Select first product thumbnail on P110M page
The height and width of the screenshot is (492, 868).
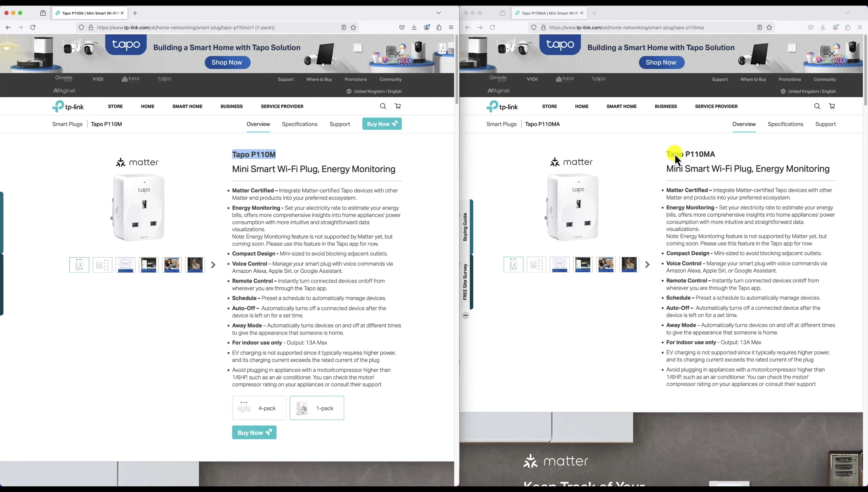click(79, 265)
